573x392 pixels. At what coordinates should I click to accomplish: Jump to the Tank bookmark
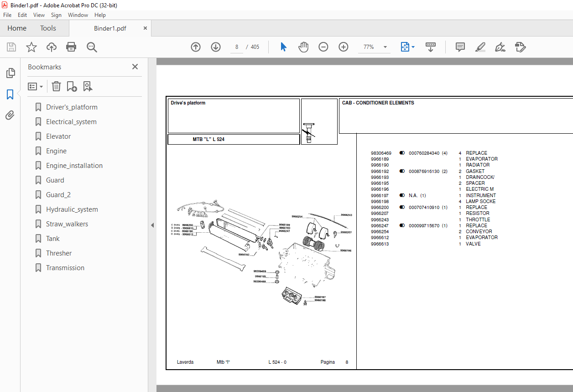(x=53, y=239)
